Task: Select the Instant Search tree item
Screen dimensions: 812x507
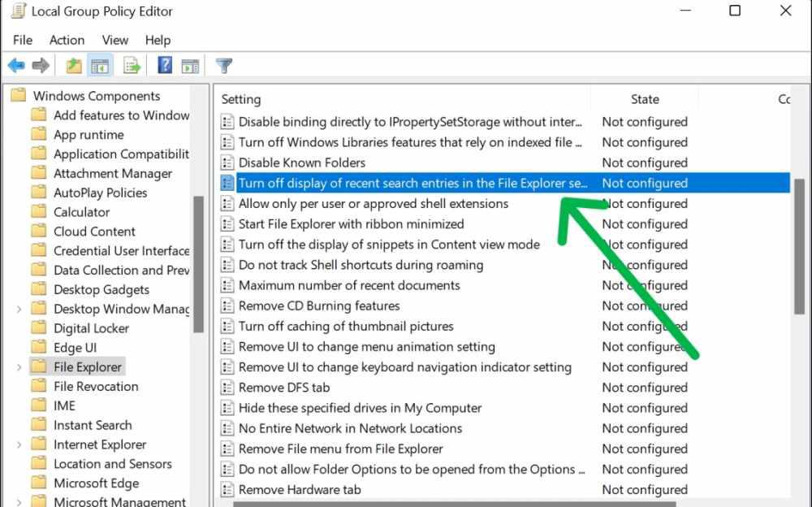Action: coord(93,425)
